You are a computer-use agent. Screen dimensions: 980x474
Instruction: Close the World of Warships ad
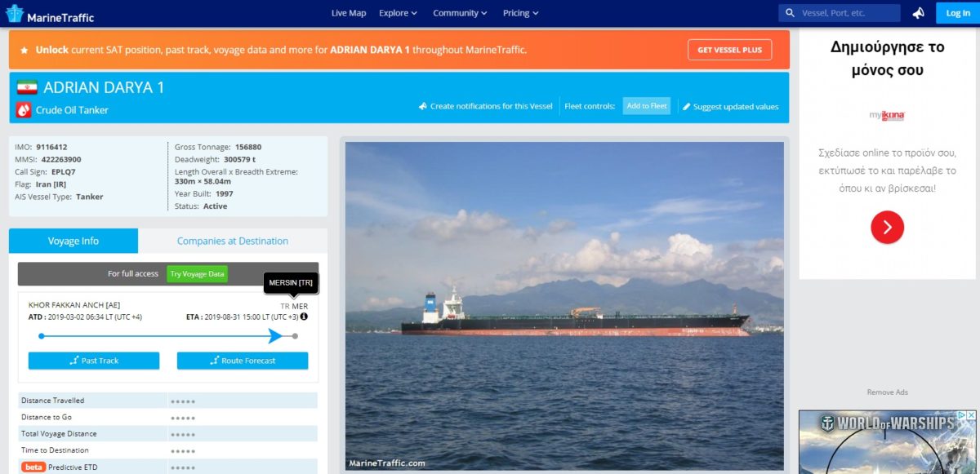pyautogui.click(x=970, y=416)
